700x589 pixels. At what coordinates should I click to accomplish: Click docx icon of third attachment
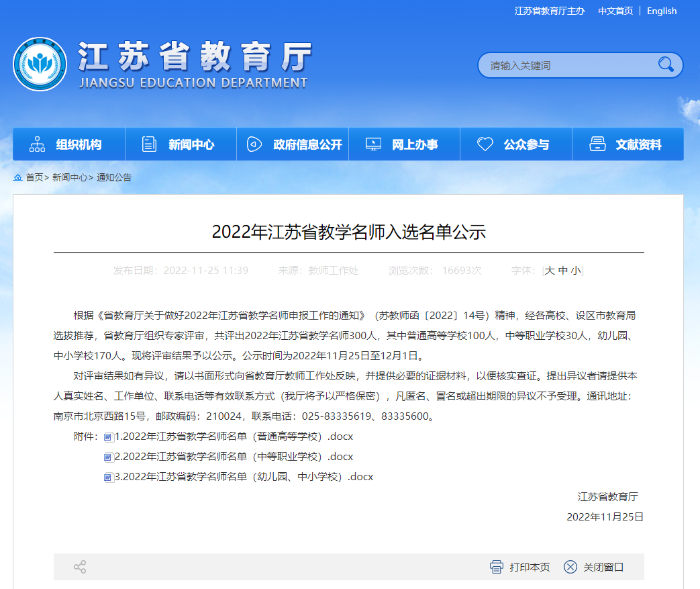pos(108,478)
